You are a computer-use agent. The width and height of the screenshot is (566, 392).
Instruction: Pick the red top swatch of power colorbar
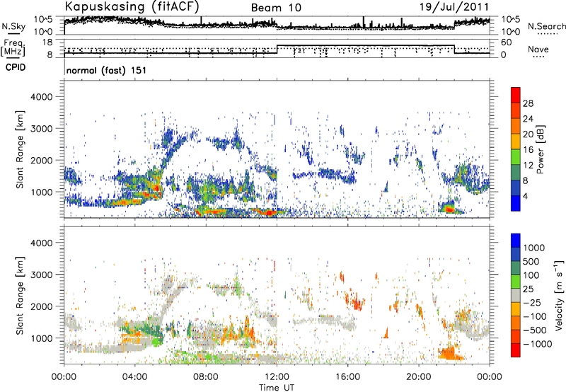tap(516, 95)
